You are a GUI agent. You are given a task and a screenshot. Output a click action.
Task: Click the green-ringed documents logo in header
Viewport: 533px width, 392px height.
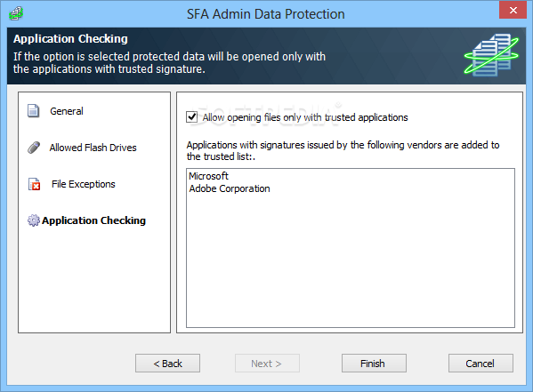[491, 55]
